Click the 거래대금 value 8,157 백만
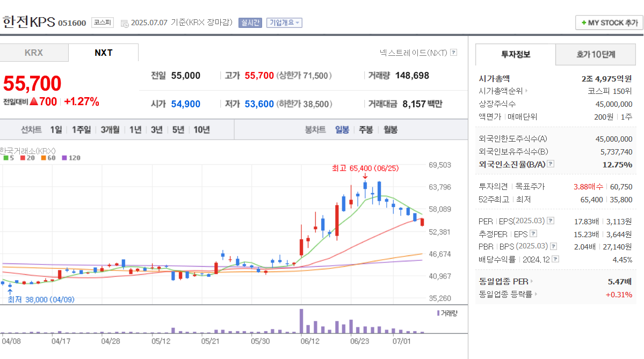Screen dimensions: 644x359 (x=422, y=104)
